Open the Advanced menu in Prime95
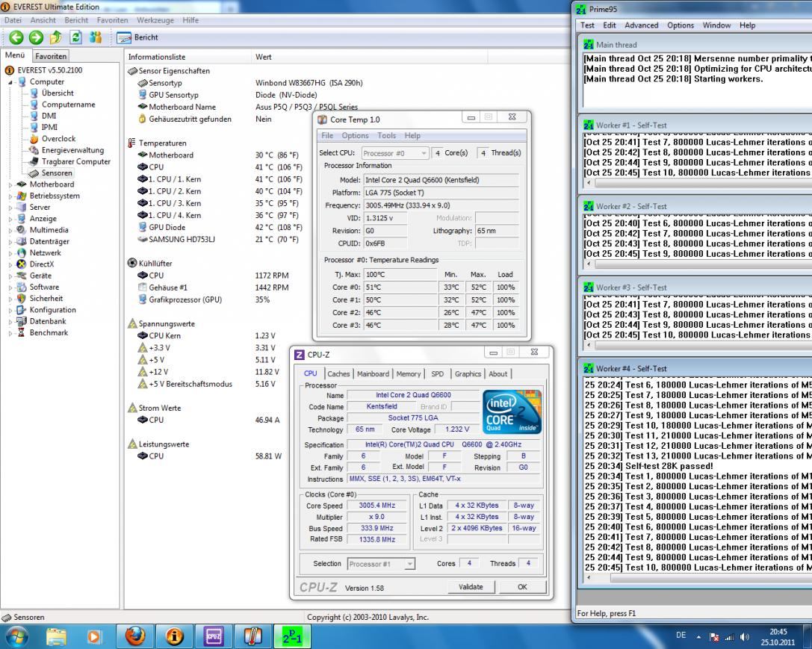 [642, 25]
